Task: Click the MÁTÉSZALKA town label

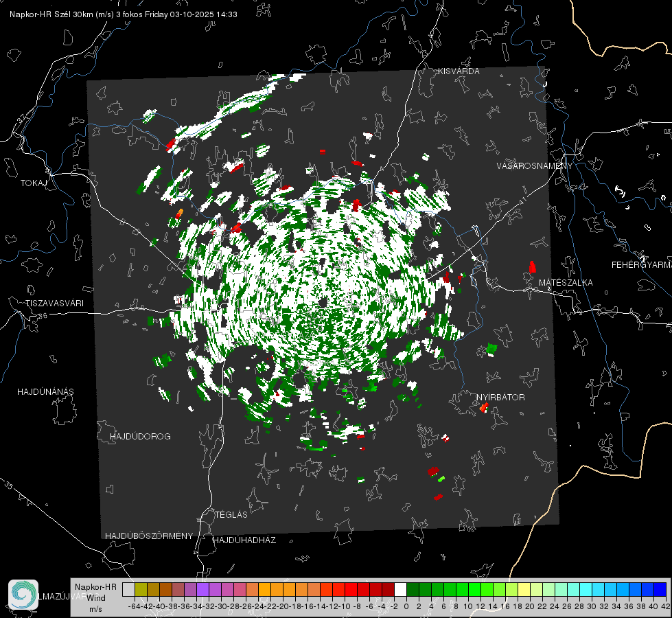Action: pyautogui.click(x=566, y=282)
